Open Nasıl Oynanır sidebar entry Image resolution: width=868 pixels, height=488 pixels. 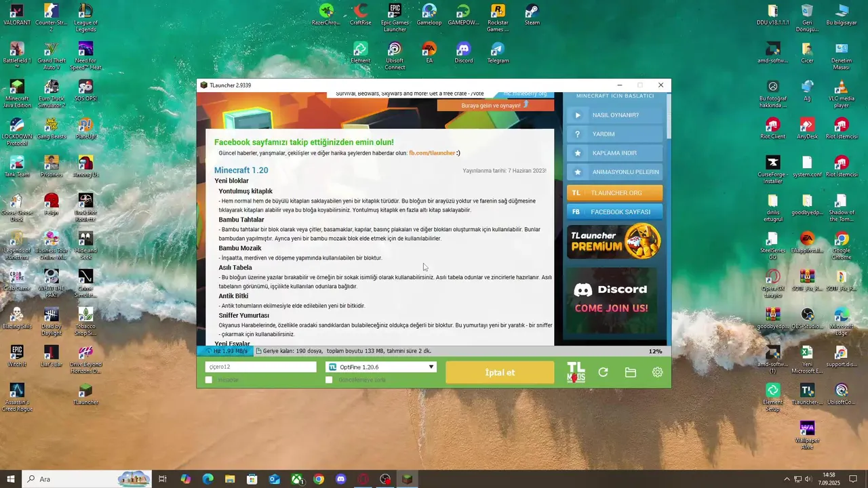point(614,115)
